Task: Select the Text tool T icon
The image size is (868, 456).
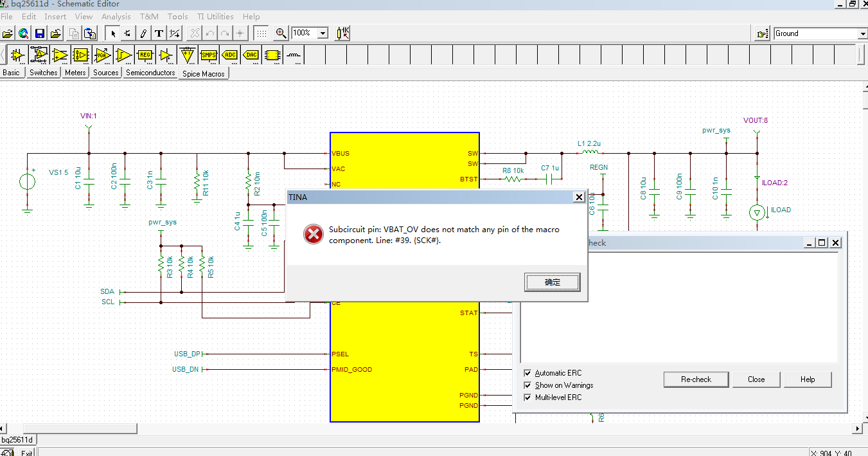Action: tap(159, 33)
